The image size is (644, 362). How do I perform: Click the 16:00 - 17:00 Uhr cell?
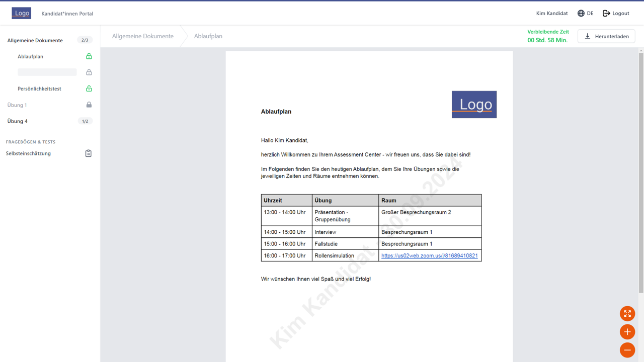pos(287,255)
